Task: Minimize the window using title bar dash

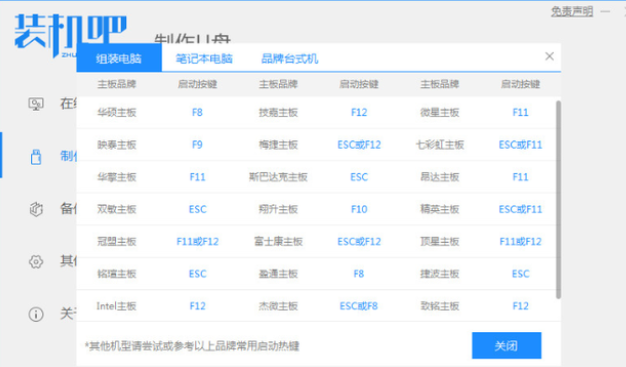Action: (605, 12)
